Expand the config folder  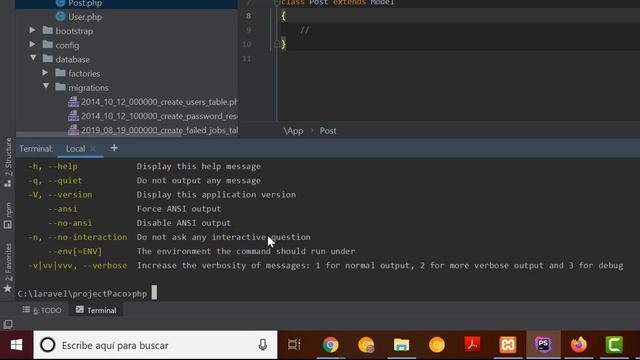tap(32, 44)
